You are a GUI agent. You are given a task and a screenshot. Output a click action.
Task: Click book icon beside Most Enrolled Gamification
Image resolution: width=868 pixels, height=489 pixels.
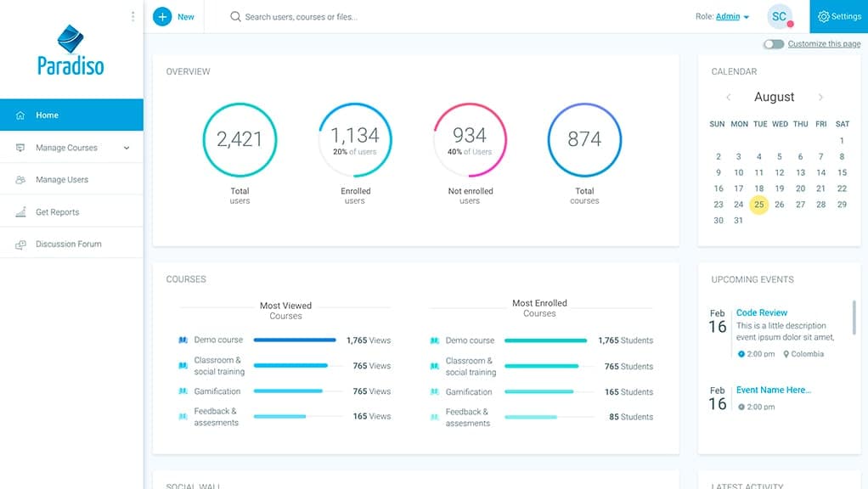pyautogui.click(x=435, y=391)
